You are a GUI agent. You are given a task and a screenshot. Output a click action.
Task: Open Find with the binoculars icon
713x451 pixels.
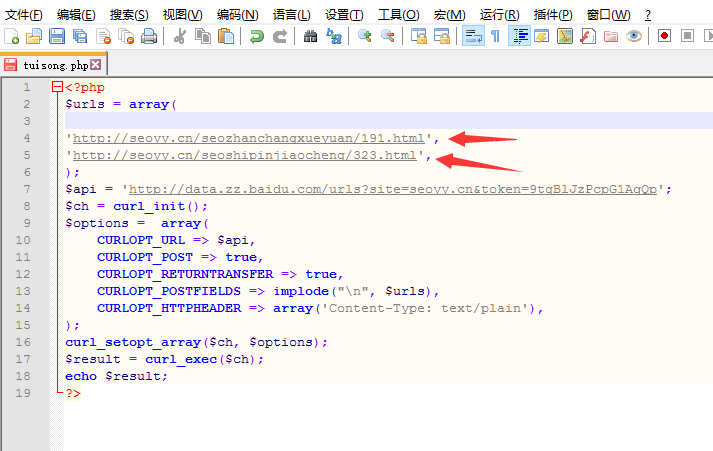point(310,37)
